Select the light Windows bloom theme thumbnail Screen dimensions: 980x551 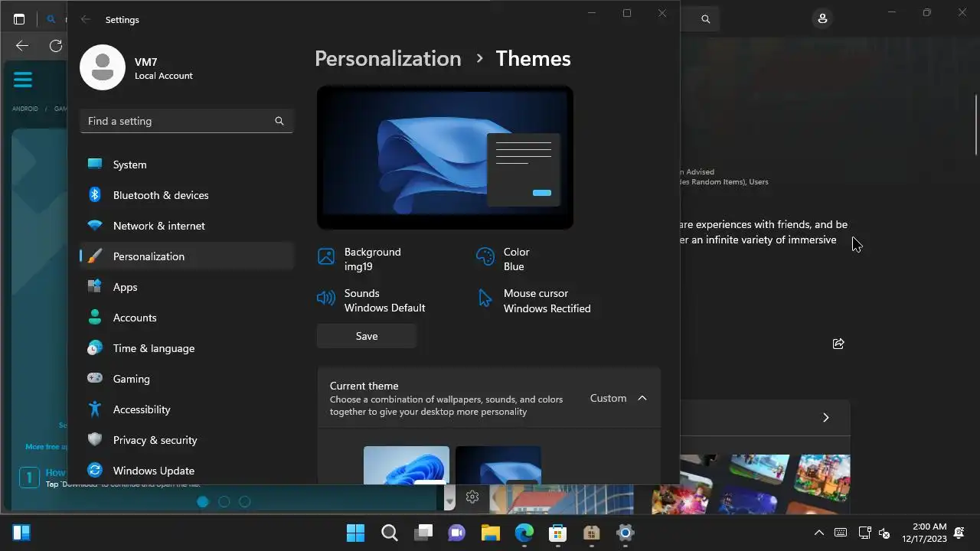407,465
